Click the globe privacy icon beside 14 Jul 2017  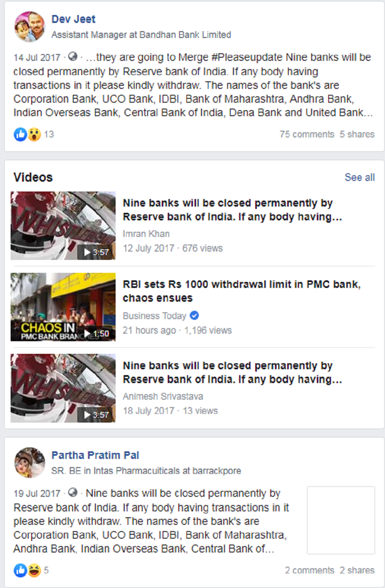(x=73, y=56)
